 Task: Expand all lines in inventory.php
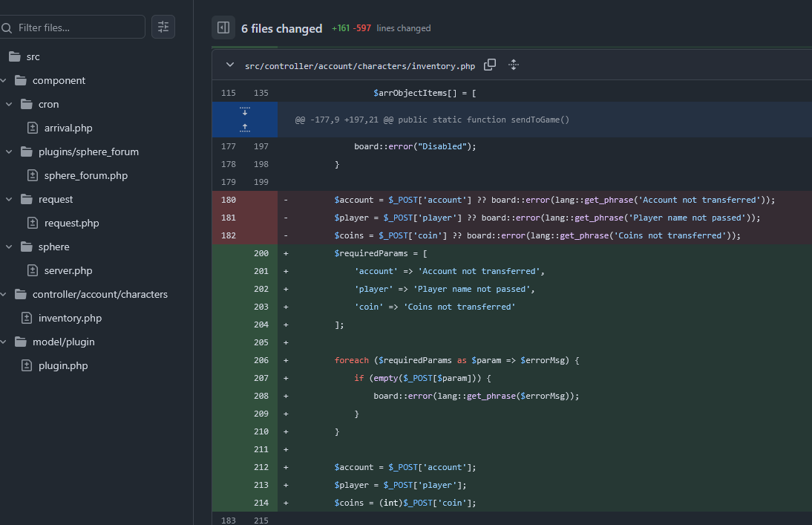[x=513, y=65]
